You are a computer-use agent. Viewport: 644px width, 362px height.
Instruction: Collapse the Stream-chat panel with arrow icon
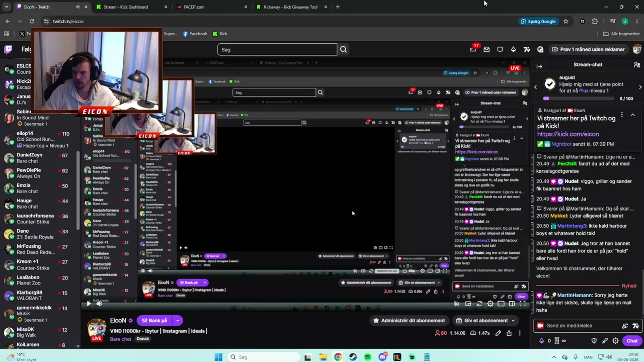point(539,66)
